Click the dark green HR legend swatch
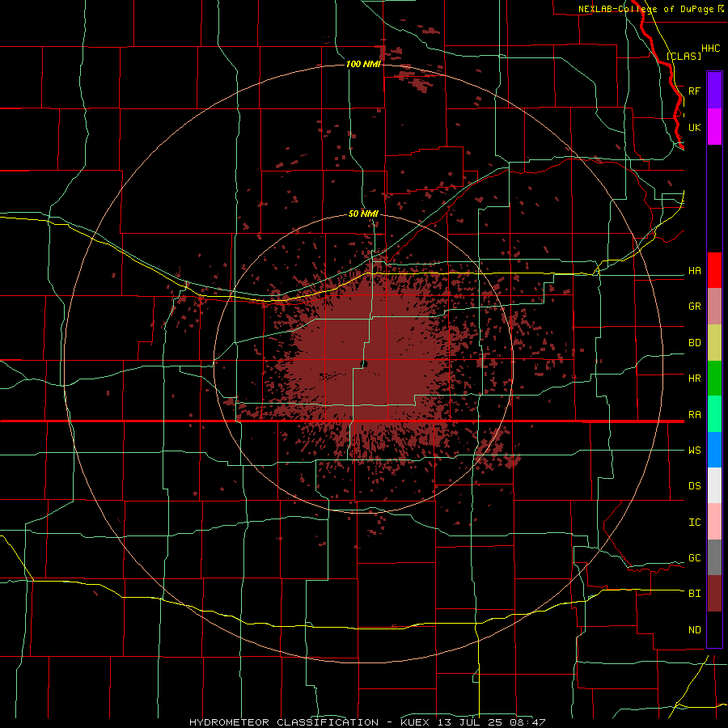The height and width of the screenshot is (728, 728). [714, 379]
